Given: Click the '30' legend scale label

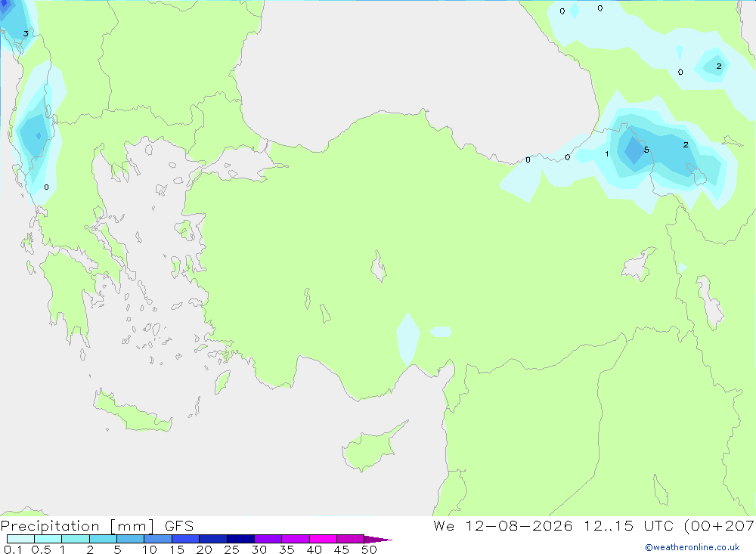Looking at the screenshot, I should (259, 549).
